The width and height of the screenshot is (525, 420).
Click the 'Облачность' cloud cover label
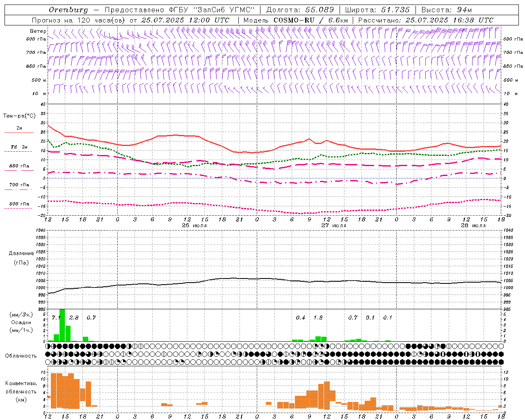[21, 356]
